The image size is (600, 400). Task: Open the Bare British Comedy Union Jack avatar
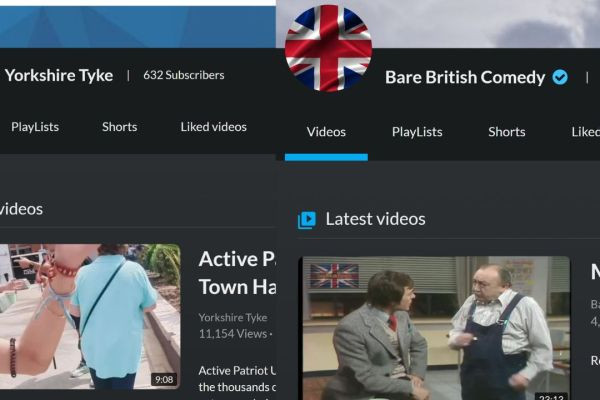328,49
